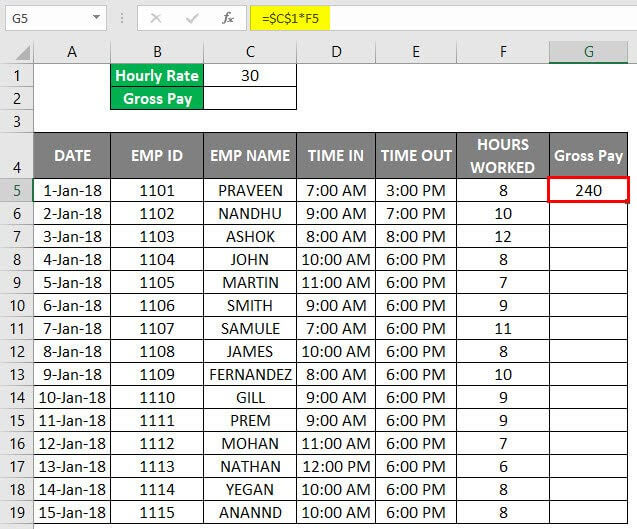Click the DATE column heading
The height and width of the screenshot is (529, 637).
[72, 156]
